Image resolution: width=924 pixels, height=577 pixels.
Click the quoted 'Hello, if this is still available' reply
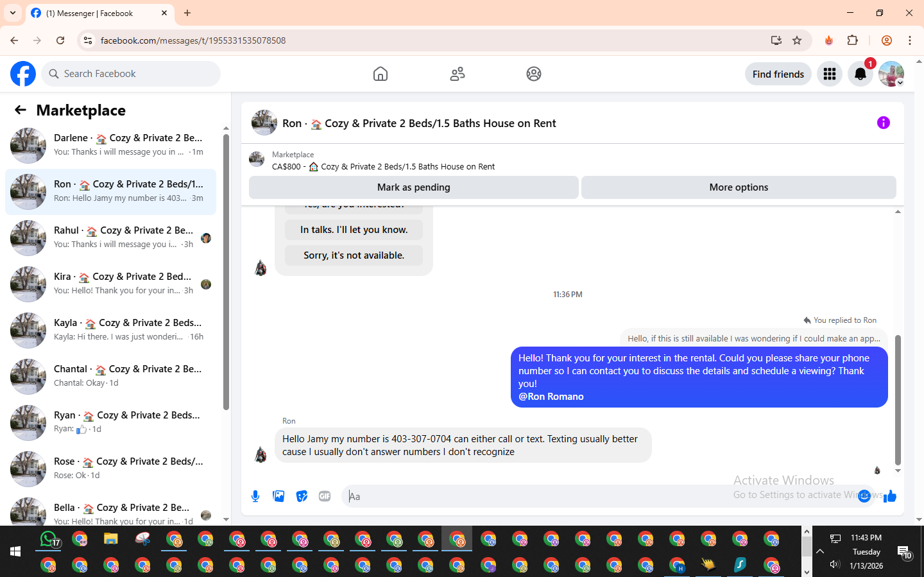(754, 338)
